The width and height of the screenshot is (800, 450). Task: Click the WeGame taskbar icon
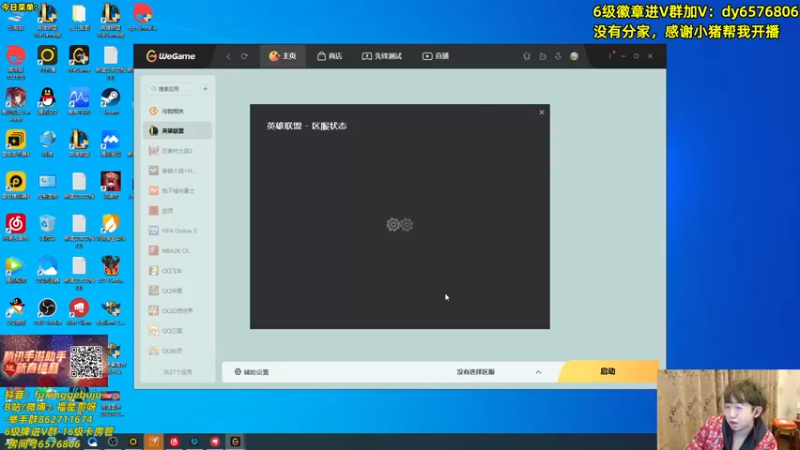coord(235,441)
